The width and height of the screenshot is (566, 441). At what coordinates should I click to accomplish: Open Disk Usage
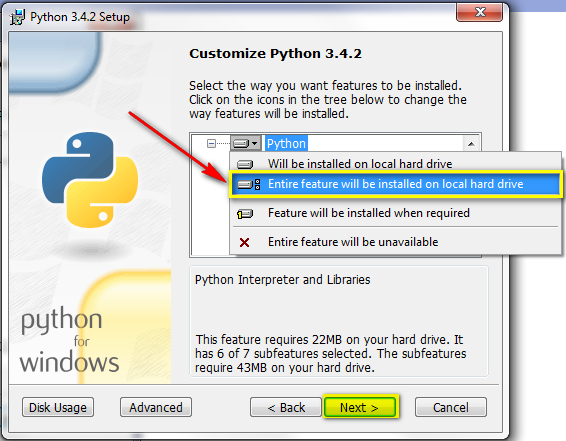58,407
